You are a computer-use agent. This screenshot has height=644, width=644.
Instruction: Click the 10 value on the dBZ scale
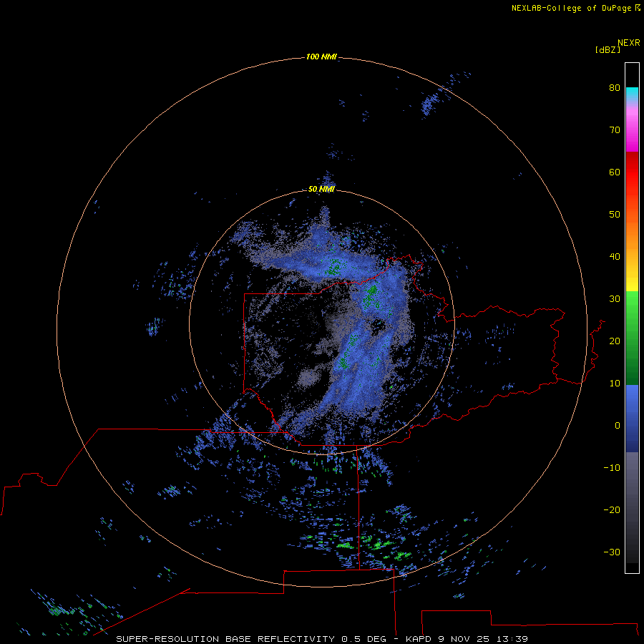tap(615, 384)
